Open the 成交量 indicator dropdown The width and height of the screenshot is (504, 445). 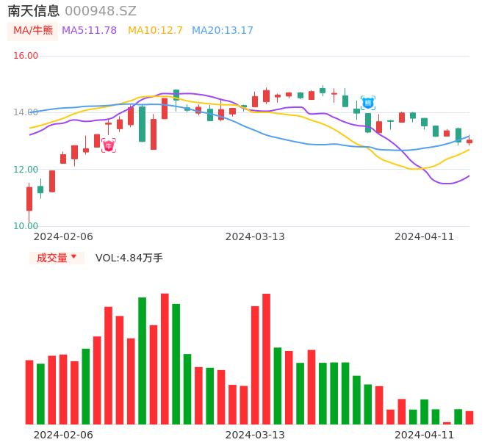tap(57, 258)
